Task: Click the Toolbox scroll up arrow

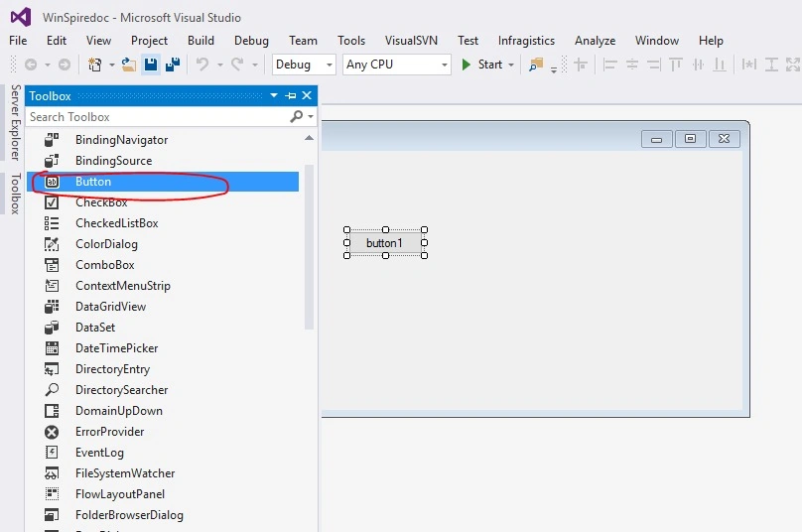Action: pos(309,138)
